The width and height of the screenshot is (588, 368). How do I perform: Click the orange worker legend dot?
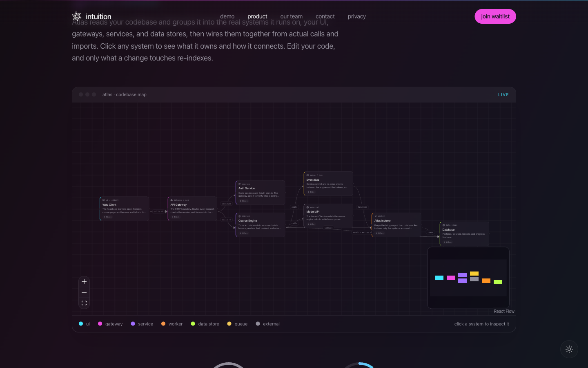tap(163, 324)
